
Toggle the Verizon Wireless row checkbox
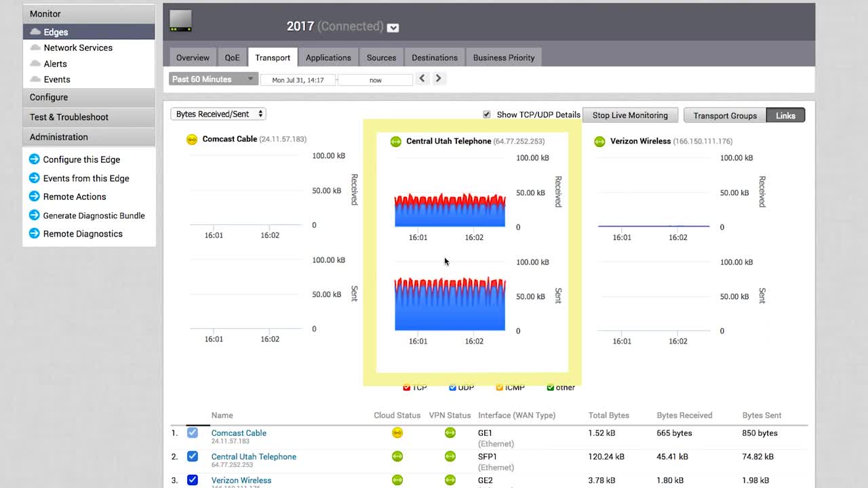point(193,480)
